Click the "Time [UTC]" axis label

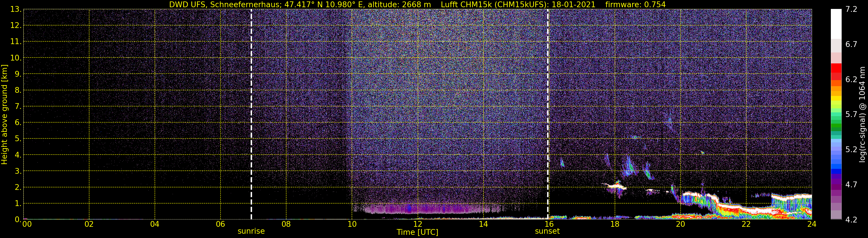point(417,232)
